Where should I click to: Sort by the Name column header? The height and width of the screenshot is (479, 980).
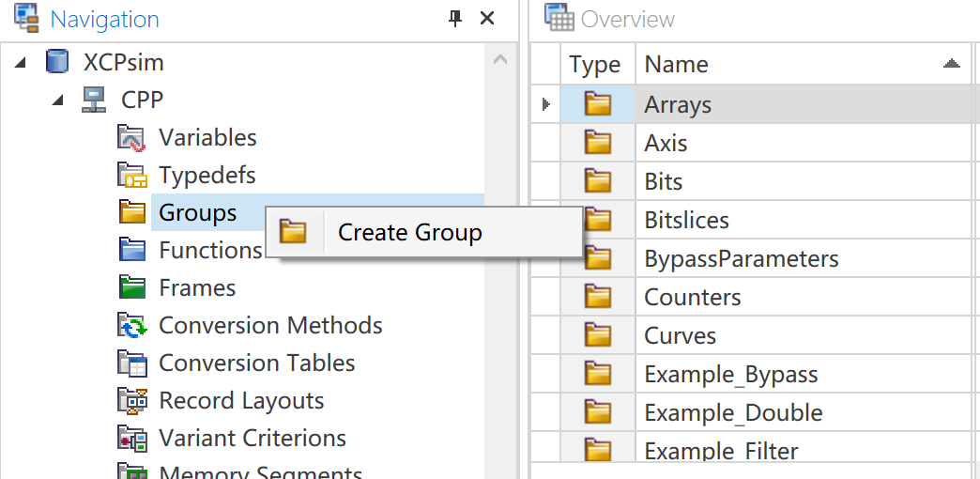[x=676, y=65]
